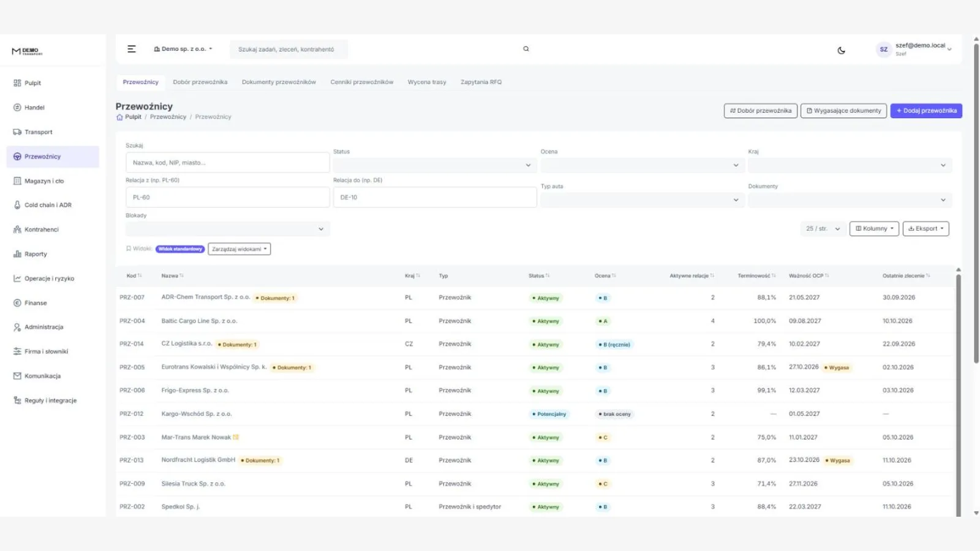This screenshot has width=980, height=551.
Task: Click Wygasające dokumenty button
Action: pyautogui.click(x=843, y=111)
